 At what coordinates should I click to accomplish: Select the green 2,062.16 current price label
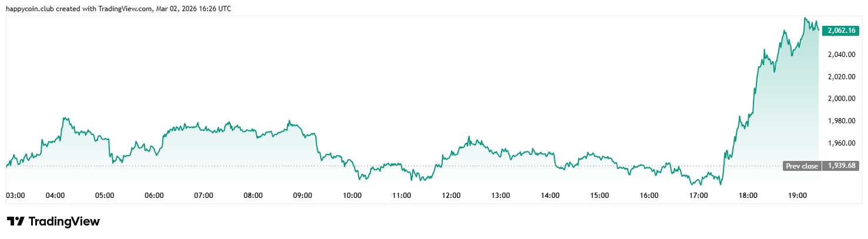841,30
